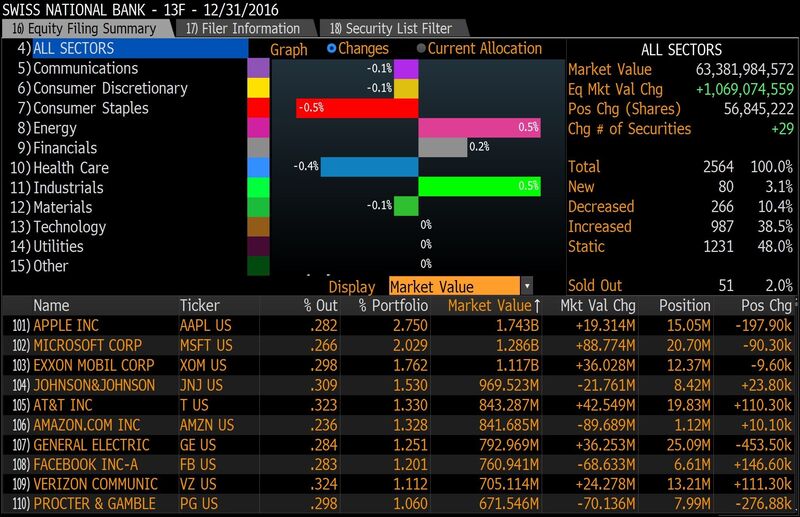
Task: Open the AT&T INC holding row
Action: tap(400, 405)
